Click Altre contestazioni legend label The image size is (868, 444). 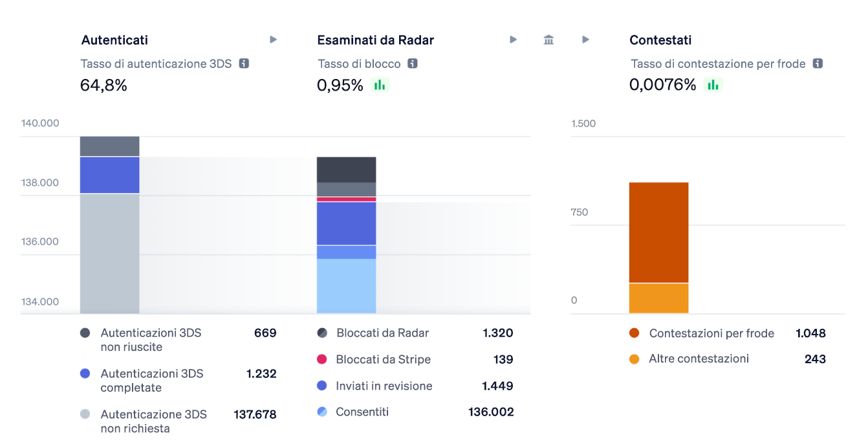699,359
